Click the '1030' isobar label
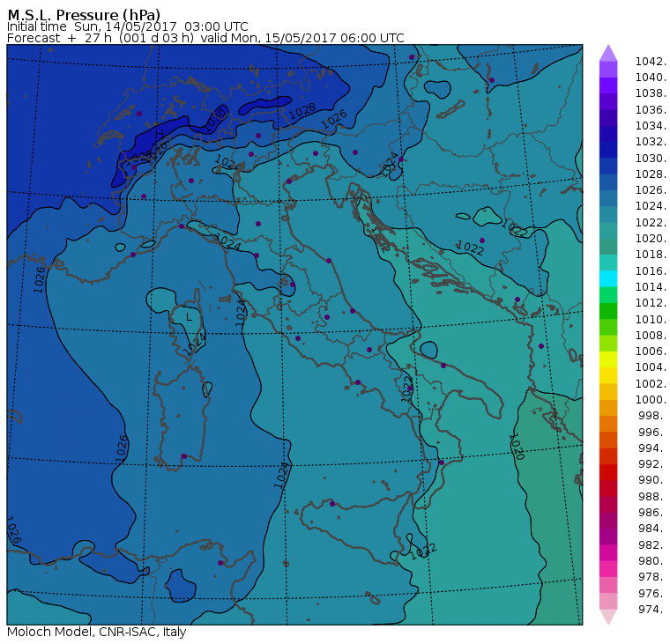 pyautogui.click(x=214, y=120)
